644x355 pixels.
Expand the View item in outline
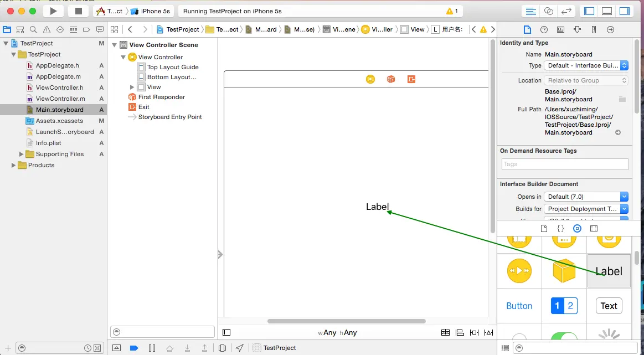tap(132, 87)
